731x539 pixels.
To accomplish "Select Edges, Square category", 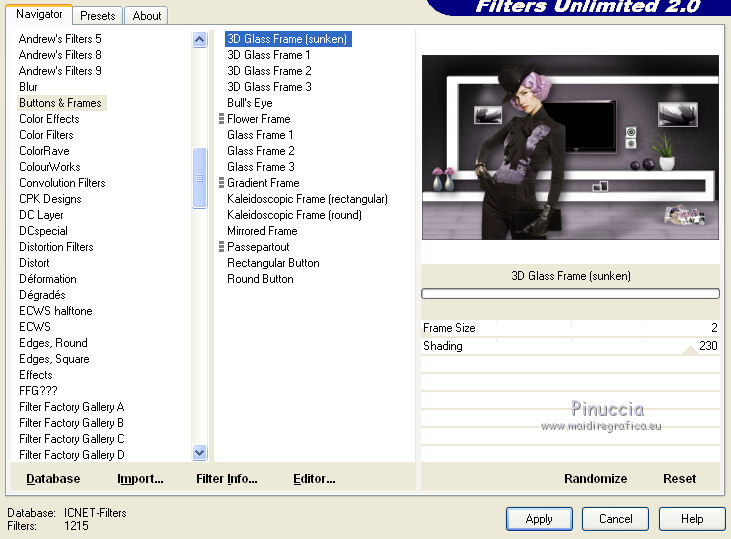I will 54,359.
